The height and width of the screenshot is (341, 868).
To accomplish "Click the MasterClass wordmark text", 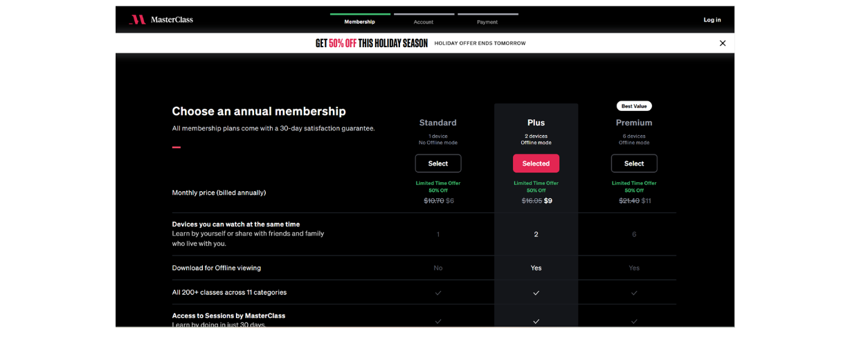I will click(172, 19).
